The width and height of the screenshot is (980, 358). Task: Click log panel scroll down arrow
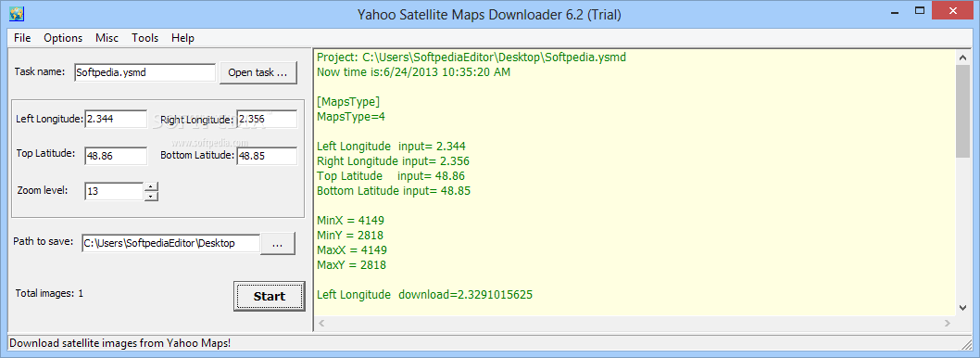[962, 307]
